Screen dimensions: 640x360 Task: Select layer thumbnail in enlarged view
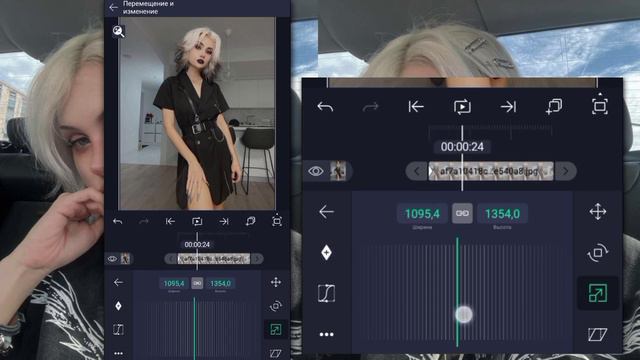(338, 171)
